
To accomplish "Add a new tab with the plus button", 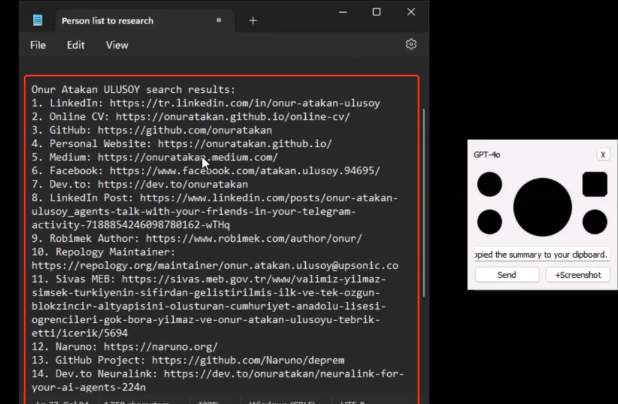I will coord(253,20).
